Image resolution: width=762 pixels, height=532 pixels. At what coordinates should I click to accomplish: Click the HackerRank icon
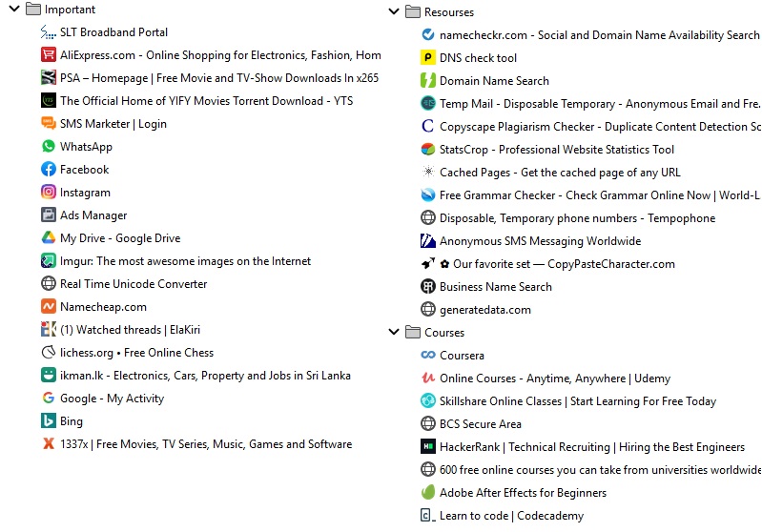(427, 446)
